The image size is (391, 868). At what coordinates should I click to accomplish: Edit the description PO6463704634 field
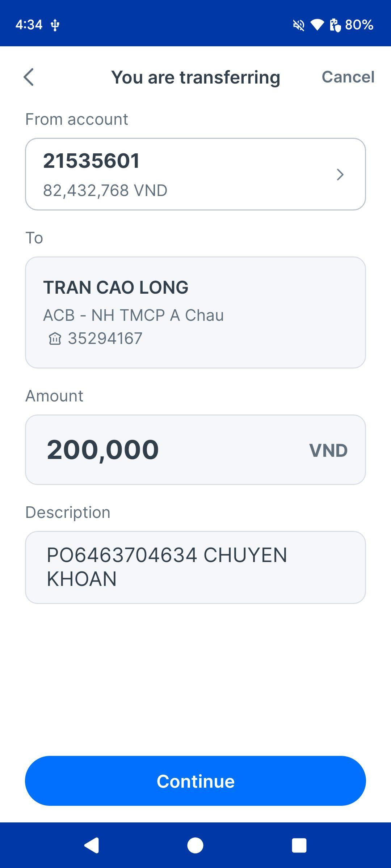coord(195,567)
